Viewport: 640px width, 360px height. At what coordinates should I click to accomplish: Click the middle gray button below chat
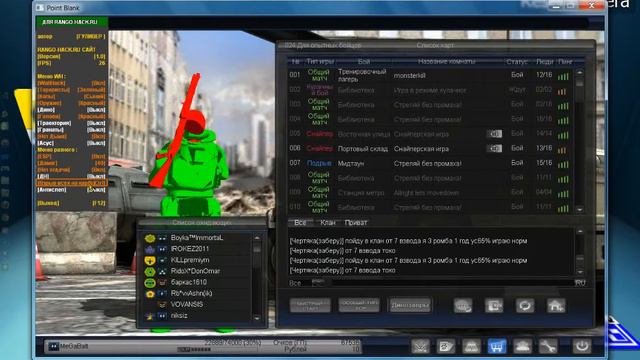tap(359, 305)
